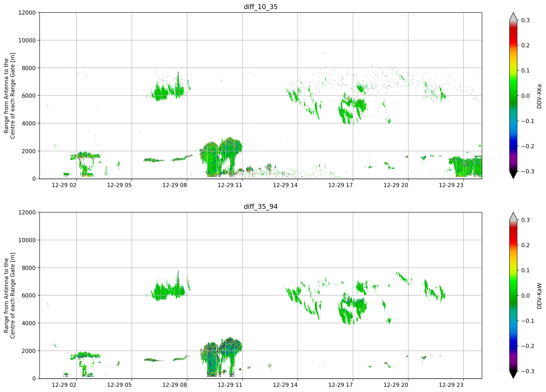
Task: Click black lower extension arrow of DDV-XKa colorbar
Action: pos(513,175)
